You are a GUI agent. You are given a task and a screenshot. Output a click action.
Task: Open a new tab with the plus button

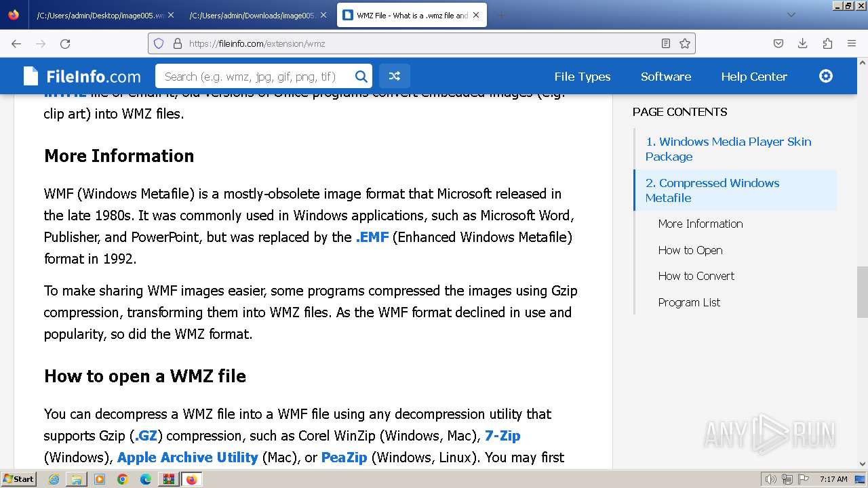(x=501, y=15)
